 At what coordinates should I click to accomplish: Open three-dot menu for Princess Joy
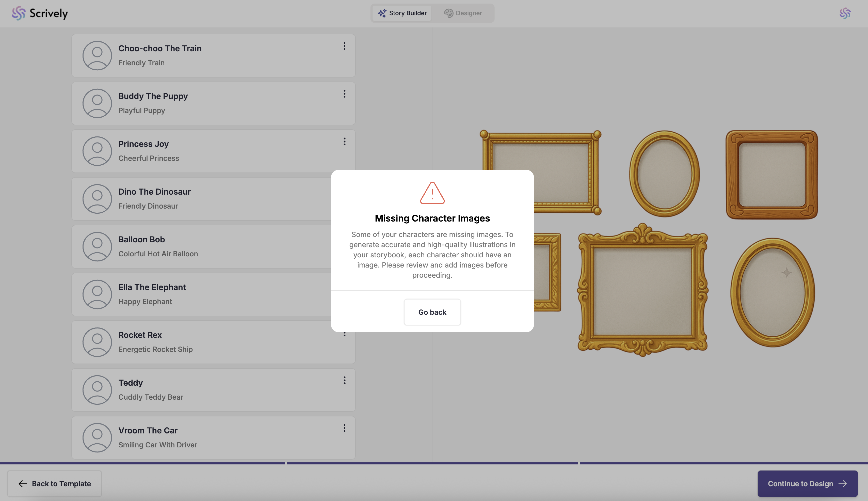tap(344, 142)
